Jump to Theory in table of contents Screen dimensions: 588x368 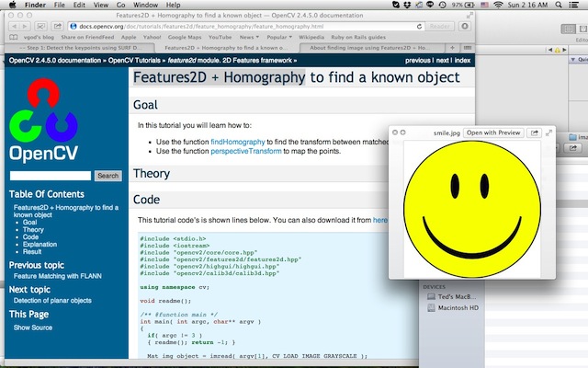(x=33, y=229)
